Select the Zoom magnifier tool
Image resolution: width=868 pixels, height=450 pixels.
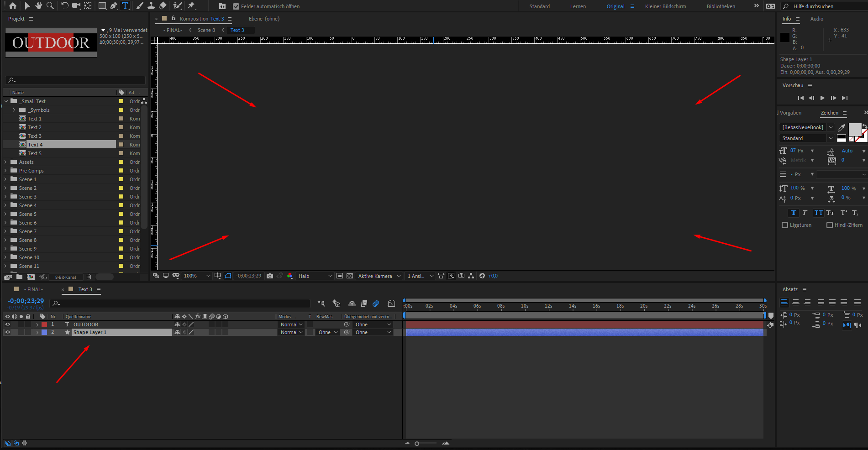point(50,5)
